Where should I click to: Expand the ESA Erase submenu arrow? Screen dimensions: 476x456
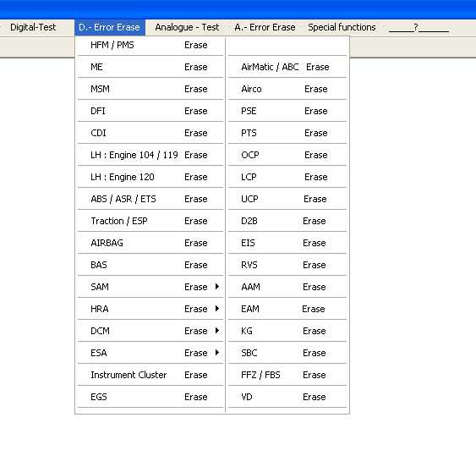coord(216,353)
